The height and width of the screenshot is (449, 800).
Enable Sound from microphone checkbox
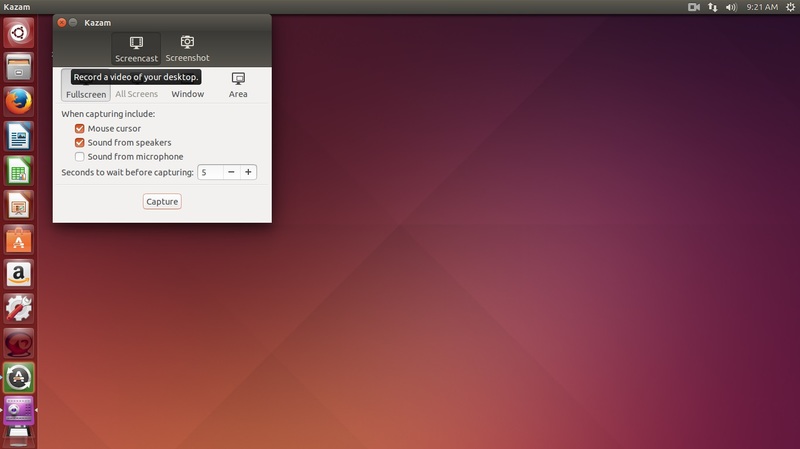coord(80,157)
